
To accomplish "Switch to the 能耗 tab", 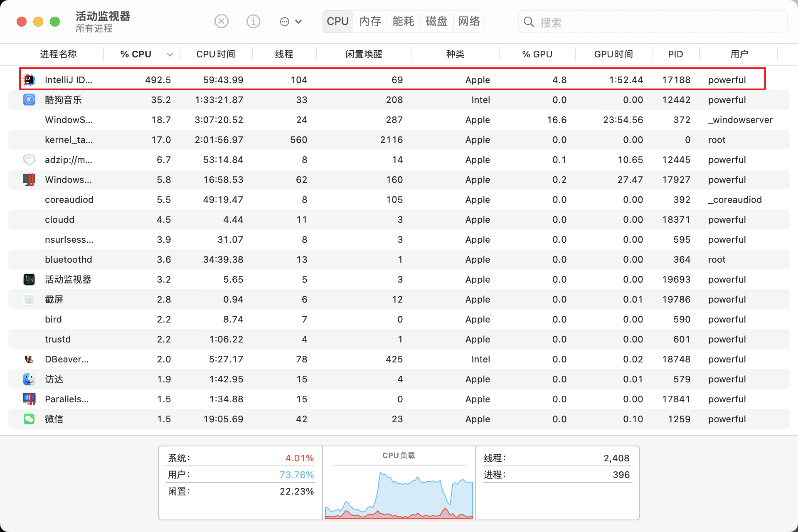I will click(403, 21).
